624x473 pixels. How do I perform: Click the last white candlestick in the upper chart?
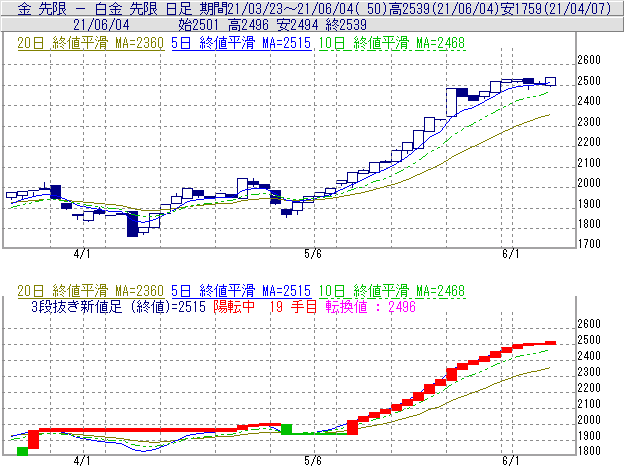(x=551, y=82)
